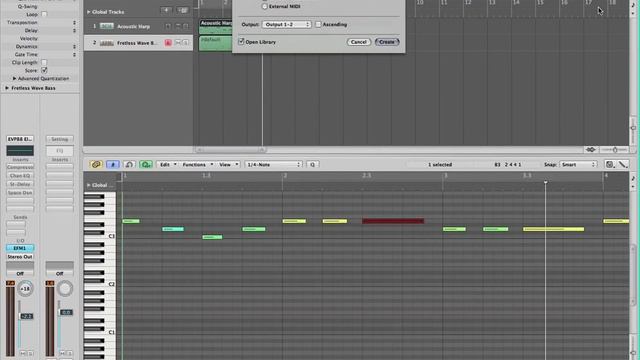
Task: Open the 1/4-Note quantize dropdown
Action: [273, 164]
